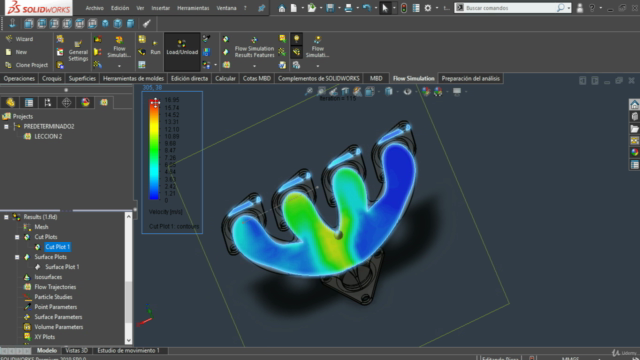Image resolution: width=640 pixels, height=360 pixels.
Task: Select Volume Parameters item
Action: point(59,327)
